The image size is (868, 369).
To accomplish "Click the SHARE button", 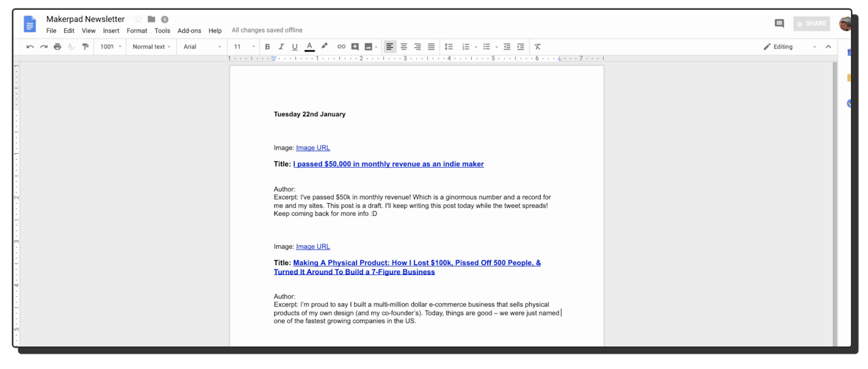I will click(811, 23).
